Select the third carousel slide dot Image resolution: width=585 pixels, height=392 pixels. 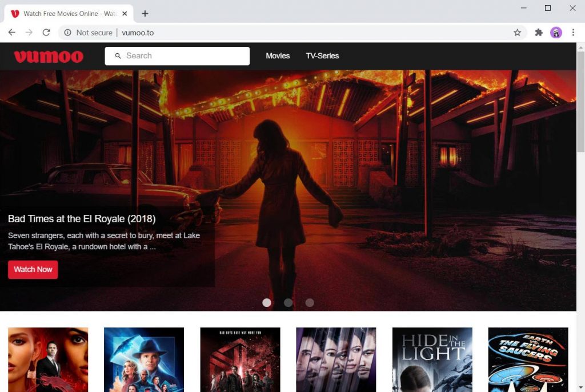click(x=310, y=302)
